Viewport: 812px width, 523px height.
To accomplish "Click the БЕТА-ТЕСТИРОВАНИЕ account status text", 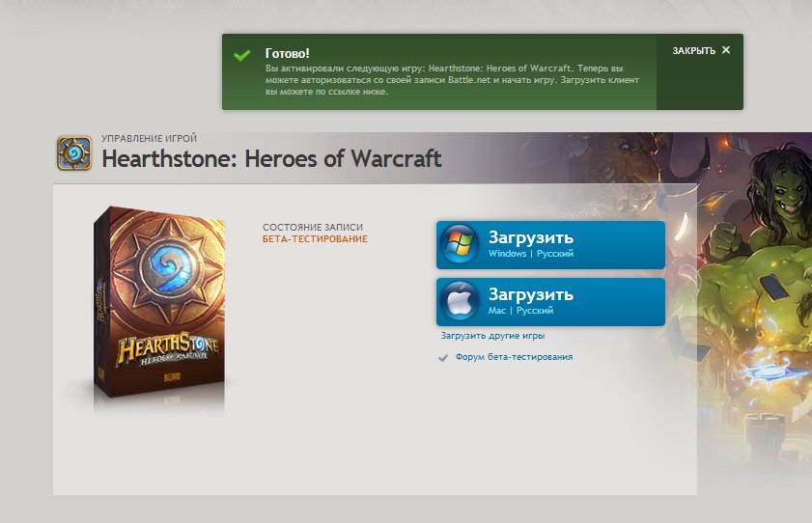I will click(x=315, y=239).
